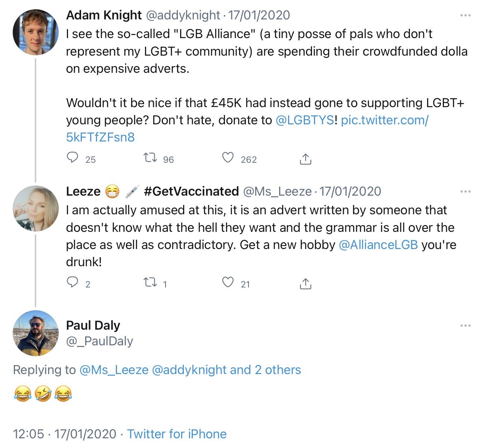Screen dimensions: 485x448
Task: Like Leeze's tweet
Action: [228, 283]
